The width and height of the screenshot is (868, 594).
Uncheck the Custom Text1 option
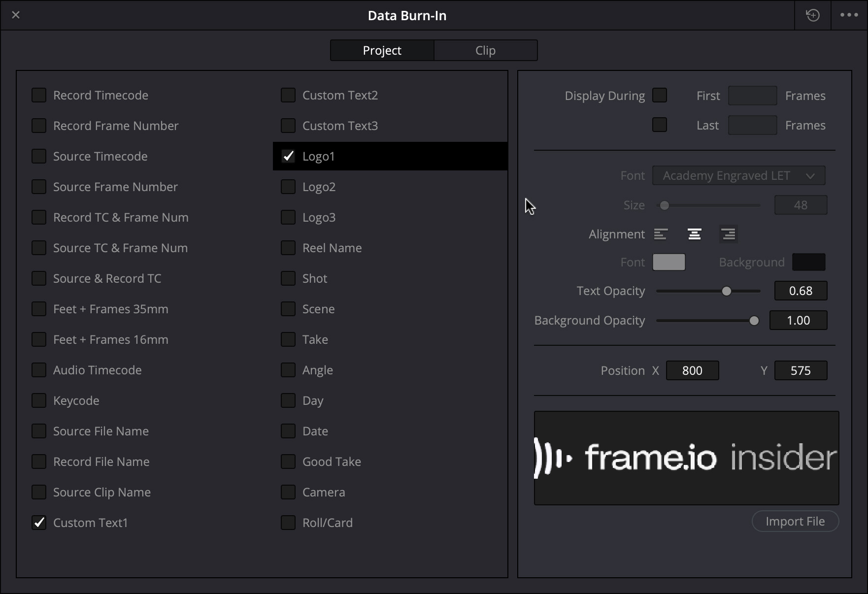tap(39, 523)
